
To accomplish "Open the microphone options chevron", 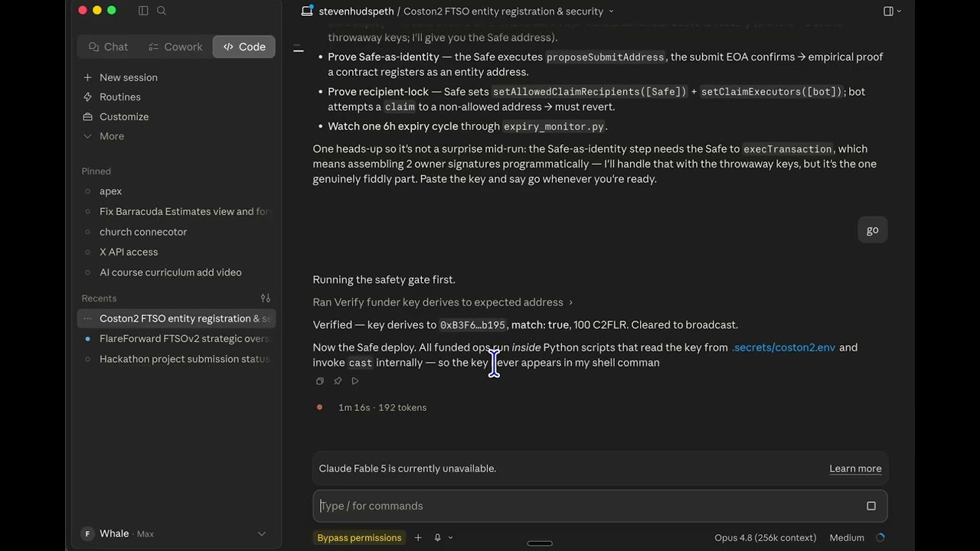I will tap(450, 538).
